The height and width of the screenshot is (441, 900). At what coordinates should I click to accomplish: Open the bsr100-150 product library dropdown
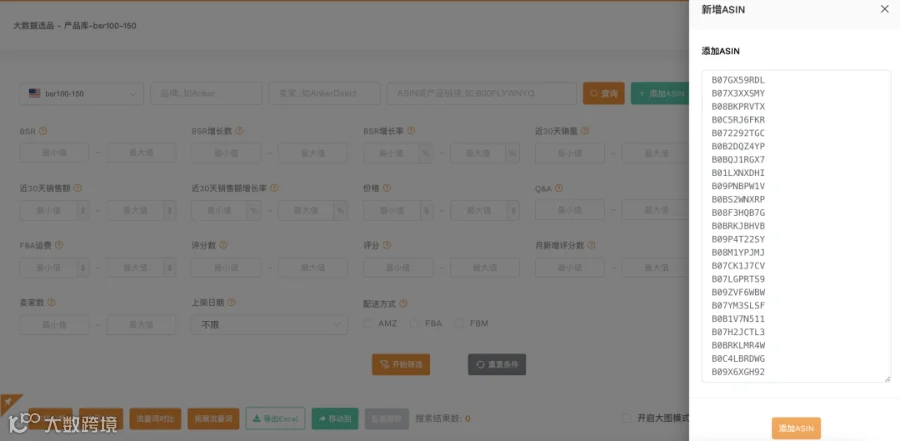click(82, 93)
